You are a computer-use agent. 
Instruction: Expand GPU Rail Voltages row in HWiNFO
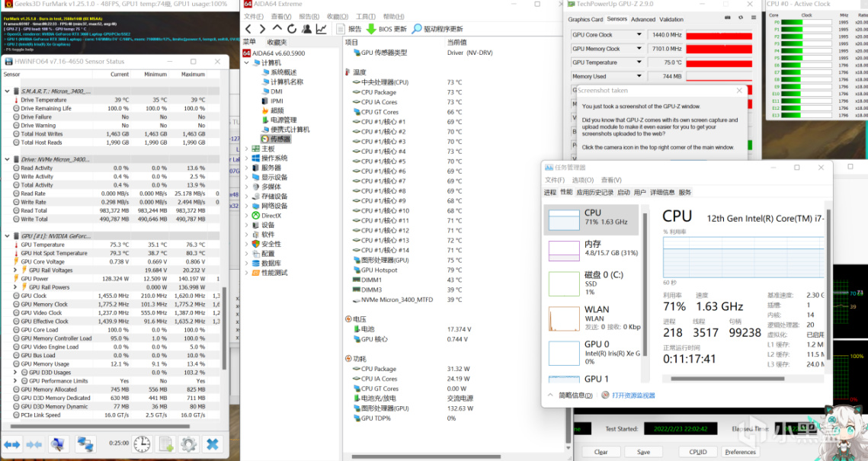click(15, 270)
